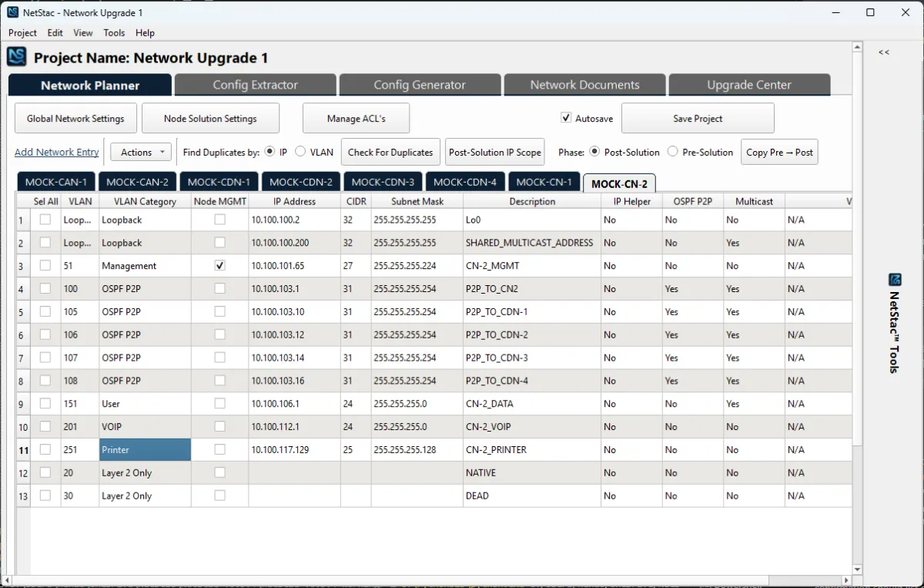Open the Actions dropdown
Viewport: 924px width, 588px height.
(x=142, y=153)
